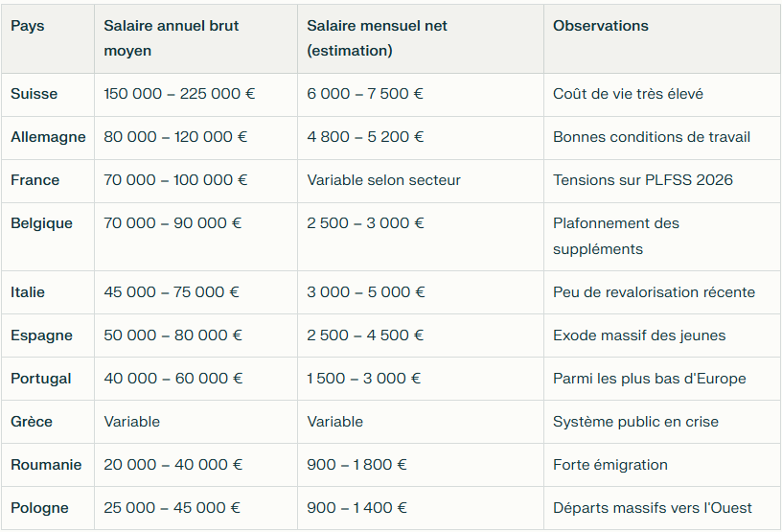Select the "Portugal" country cell
Image resolution: width=782 pixels, height=532 pixels.
click(x=41, y=379)
